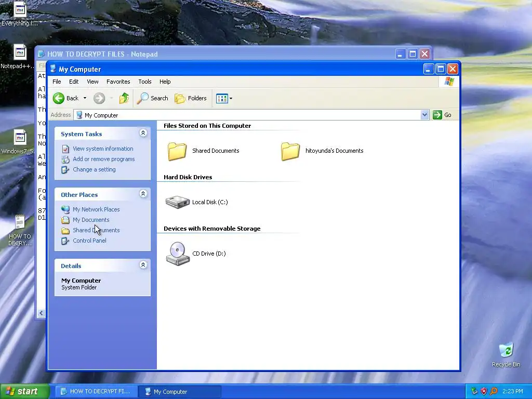Open Control Panel link
Viewport: 532px width, 399px height.
click(x=89, y=241)
